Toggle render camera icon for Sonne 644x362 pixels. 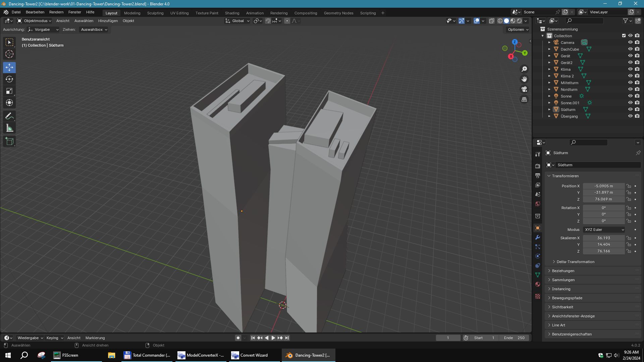tap(637, 96)
